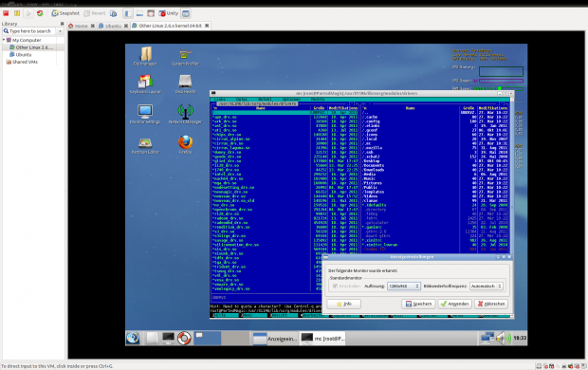Close the Home tab
Image resolution: width=588 pixels, height=370 pixels.
click(93, 26)
